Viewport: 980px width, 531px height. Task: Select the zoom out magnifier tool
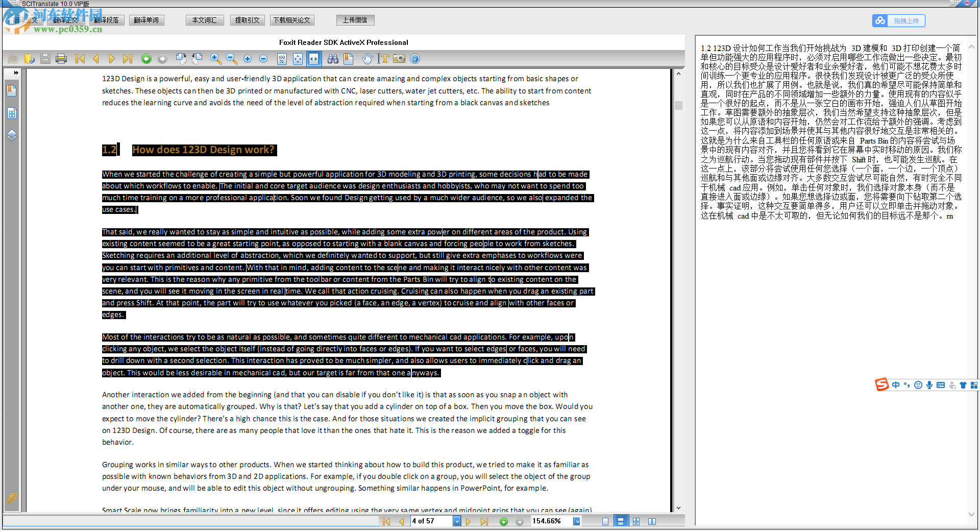tap(232, 59)
